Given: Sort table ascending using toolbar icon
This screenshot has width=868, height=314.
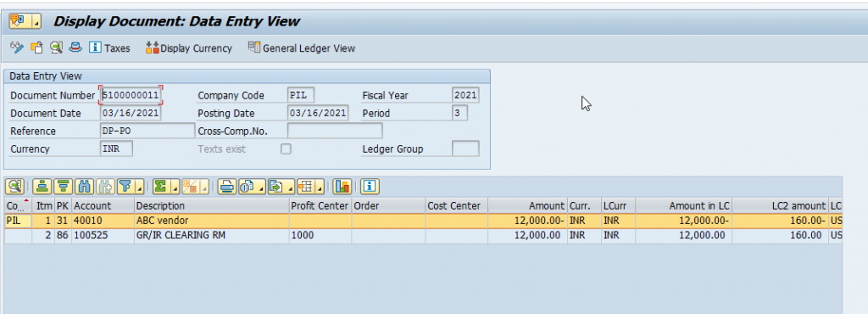Looking at the screenshot, I should click(x=42, y=187).
